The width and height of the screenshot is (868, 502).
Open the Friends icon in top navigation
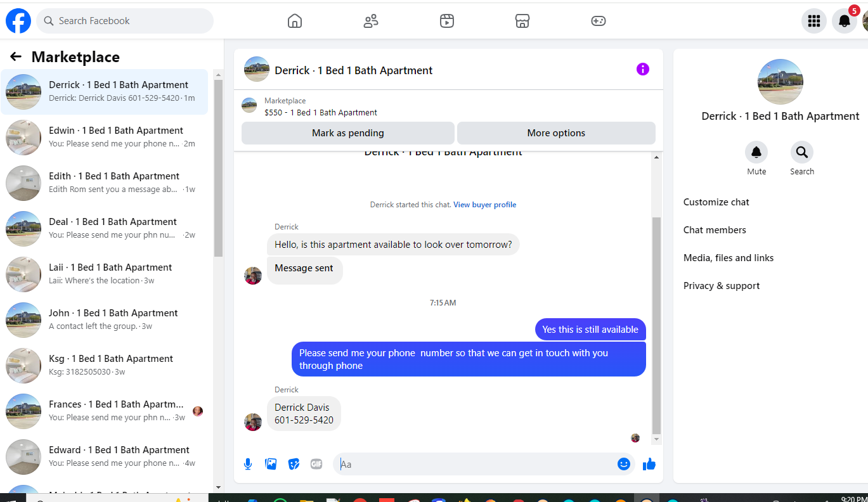click(371, 21)
